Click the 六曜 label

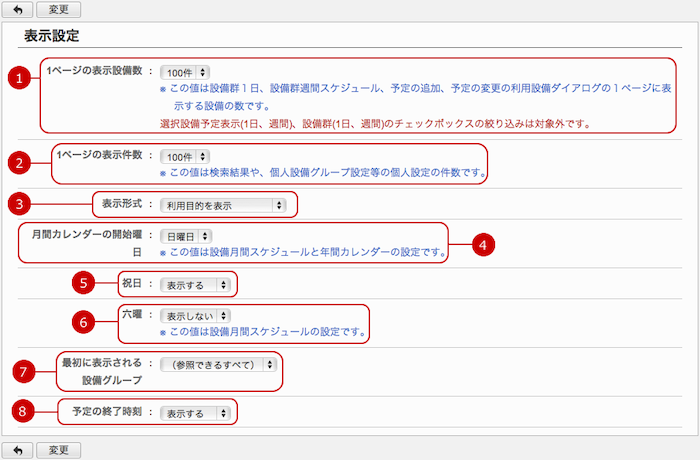[132, 314]
